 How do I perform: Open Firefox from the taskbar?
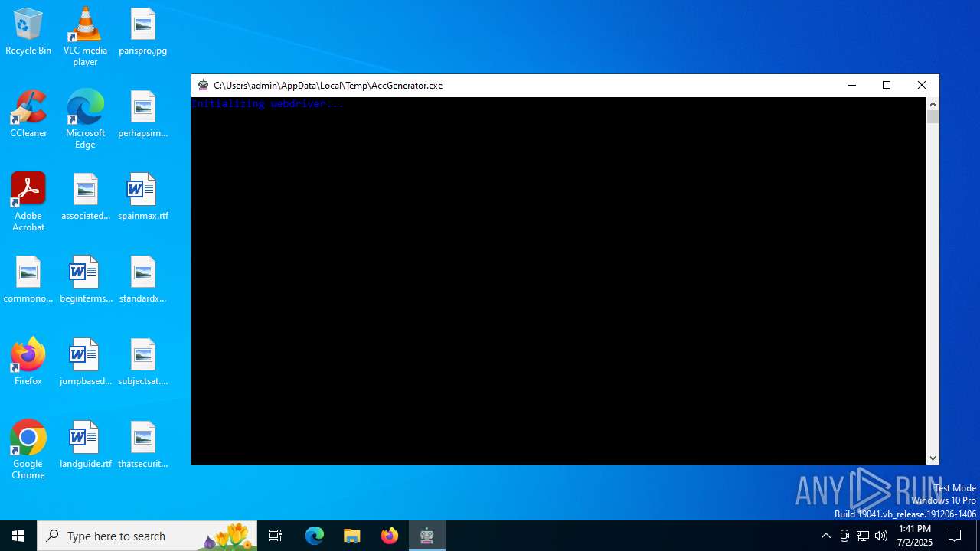pos(390,536)
